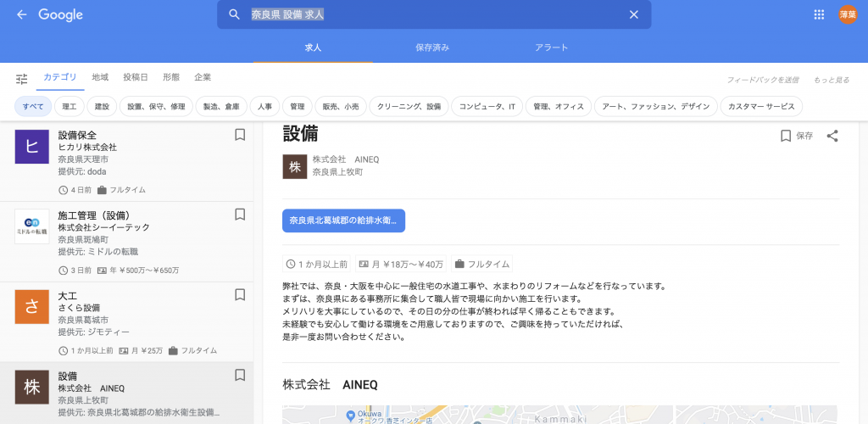Select the 販売、小売 category chip
The image size is (868, 424).
click(x=341, y=106)
